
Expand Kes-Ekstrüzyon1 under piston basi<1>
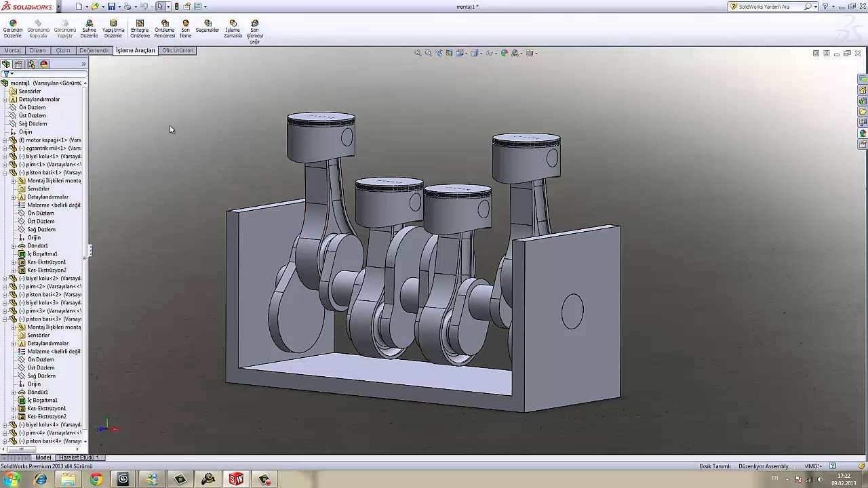(x=14, y=262)
